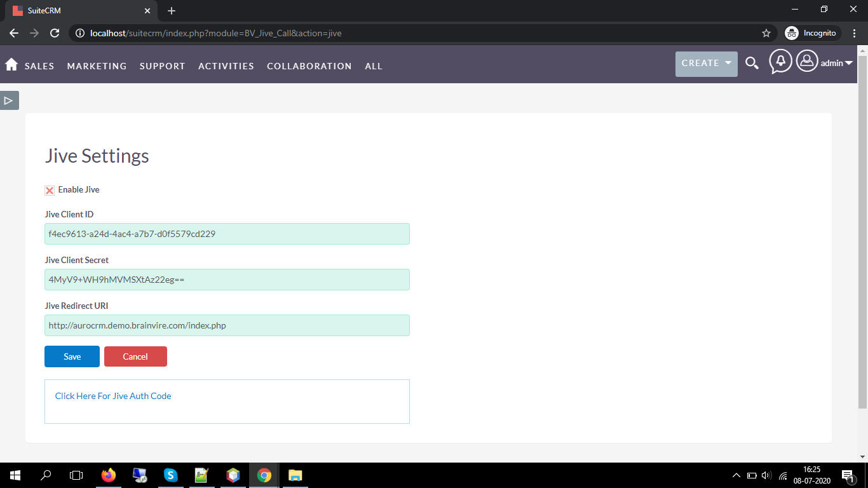The width and height of the screenshot is (868, 488).
Task: Launch Firefox from taskbar
Action: pos(109,475)
